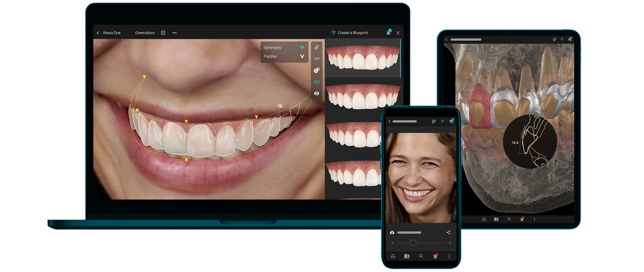
Task: Click the back arrow beside Alexia Doe
Action: point(98,33)
